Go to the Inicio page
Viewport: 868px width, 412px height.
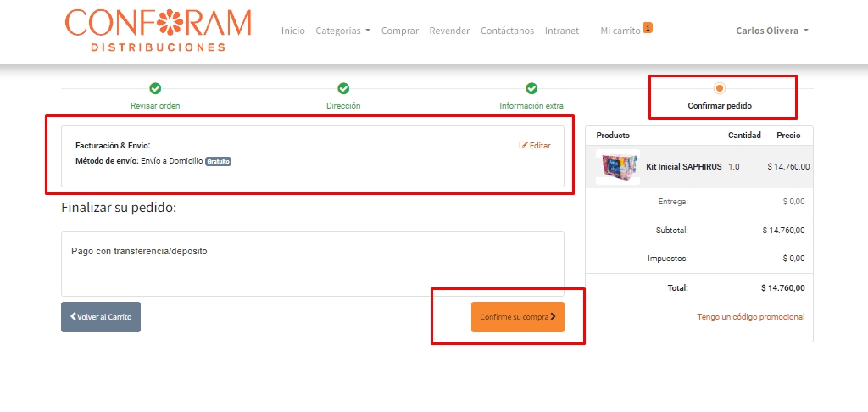pos(292,31)
